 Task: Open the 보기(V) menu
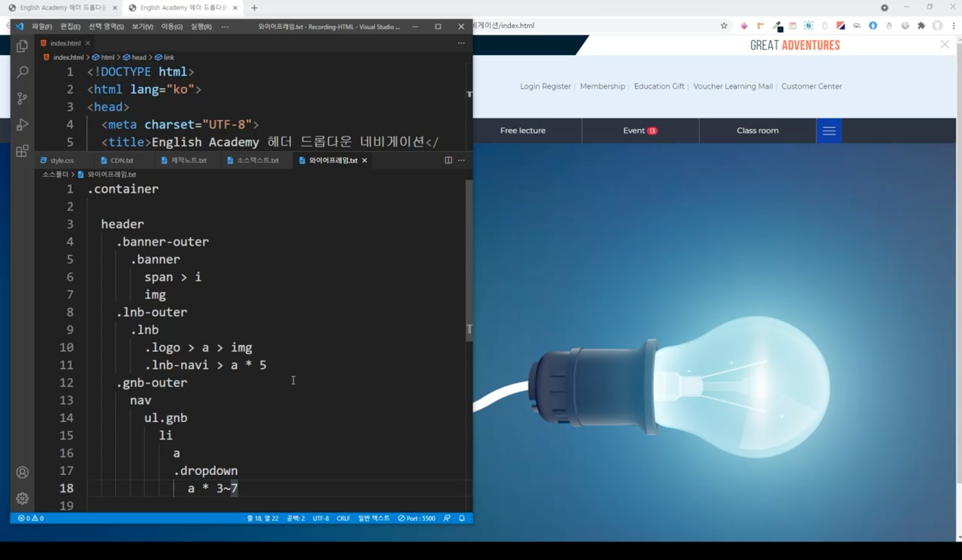tap(142, 27)
